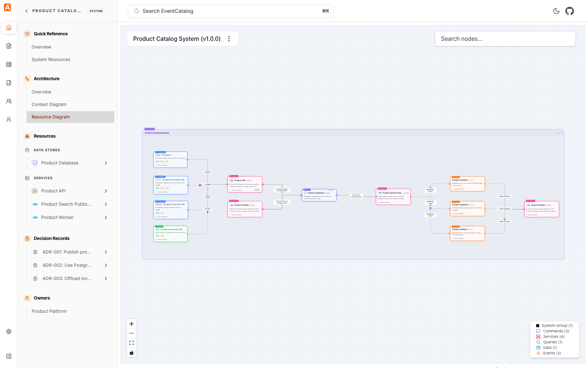
Task: Click the ADR-001 document icon
Action: click(x=35, y=252)
